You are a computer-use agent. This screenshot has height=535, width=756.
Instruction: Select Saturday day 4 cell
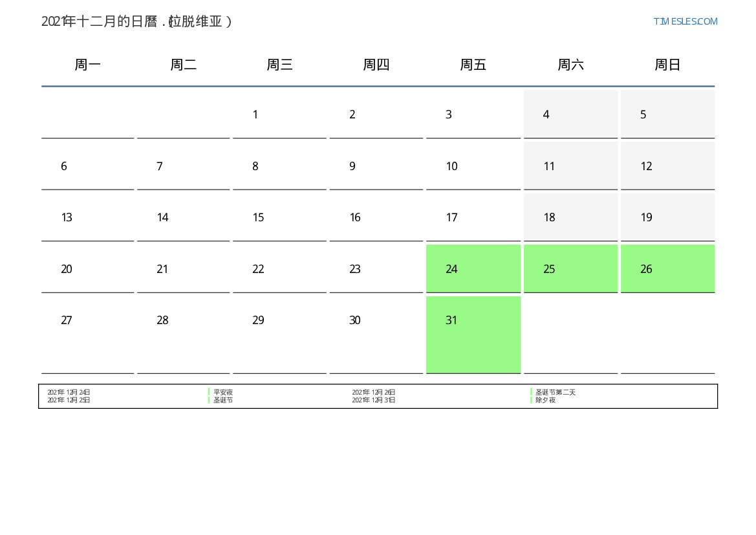coord(570,115)
